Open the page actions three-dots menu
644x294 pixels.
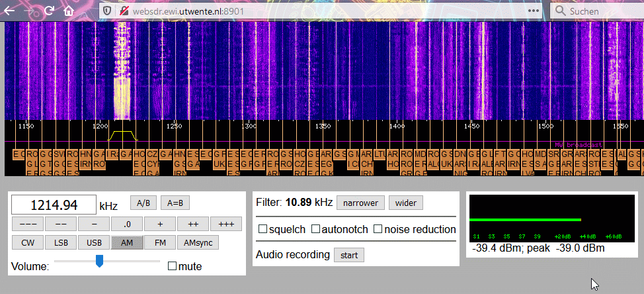[534, 11]
